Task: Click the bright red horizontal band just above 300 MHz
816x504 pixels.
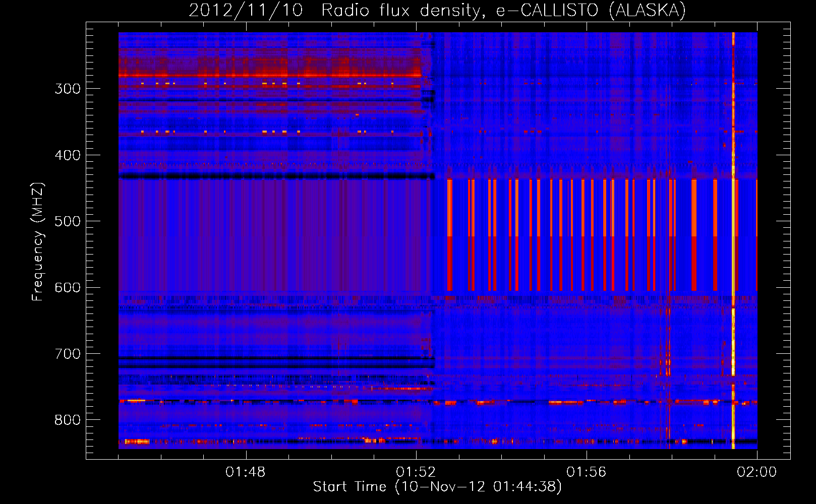Action: [x=270, y=76]
